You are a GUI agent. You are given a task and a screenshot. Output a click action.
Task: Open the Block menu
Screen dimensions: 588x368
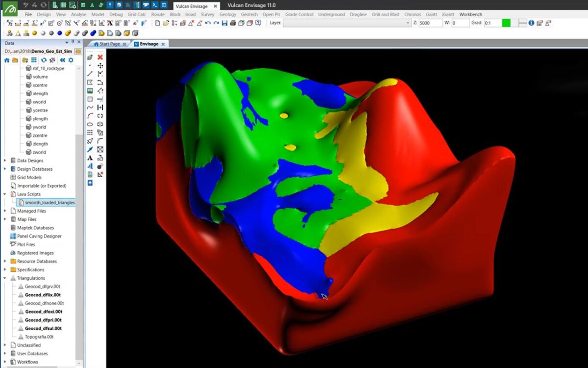point(175,15)
